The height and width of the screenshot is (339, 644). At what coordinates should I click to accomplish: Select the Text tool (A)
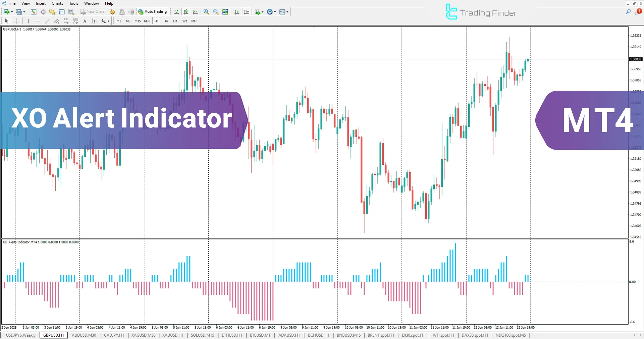[x=85, y=21]
